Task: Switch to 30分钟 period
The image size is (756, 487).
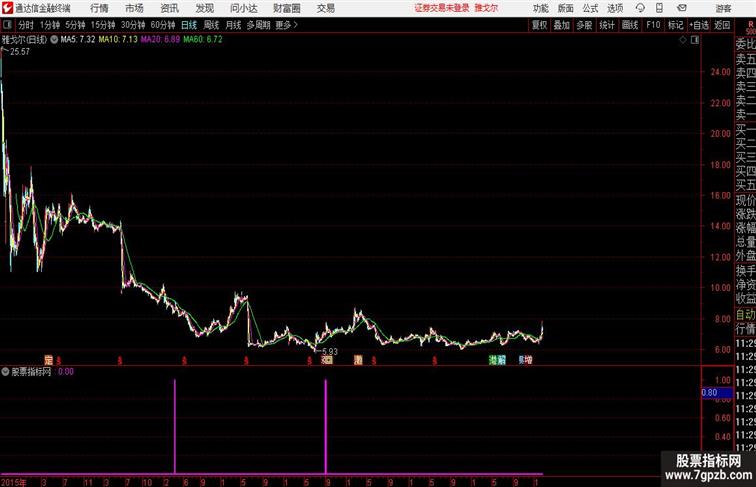Action: [x=133, y=25]
